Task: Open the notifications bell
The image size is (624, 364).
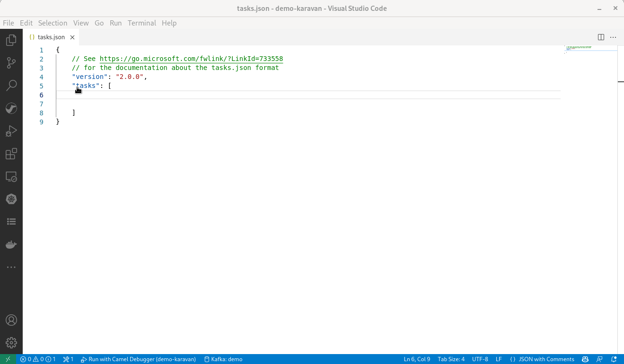Action: tap(614, 359)
